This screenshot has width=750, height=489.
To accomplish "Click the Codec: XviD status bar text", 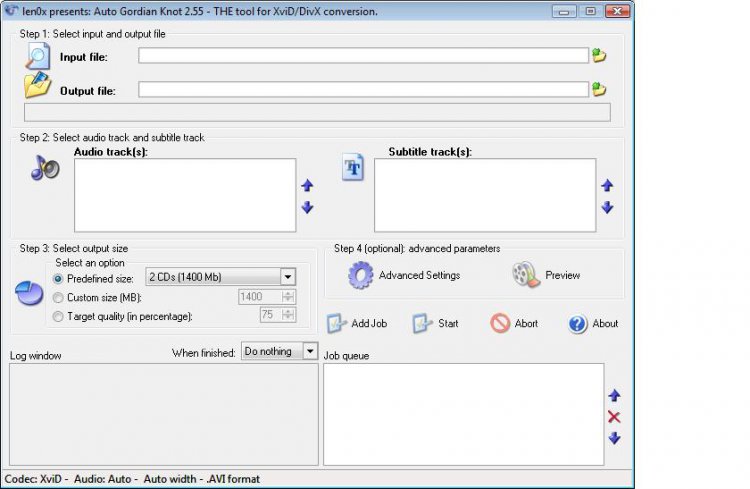I will pyautogui.click(x=33, y=479).
